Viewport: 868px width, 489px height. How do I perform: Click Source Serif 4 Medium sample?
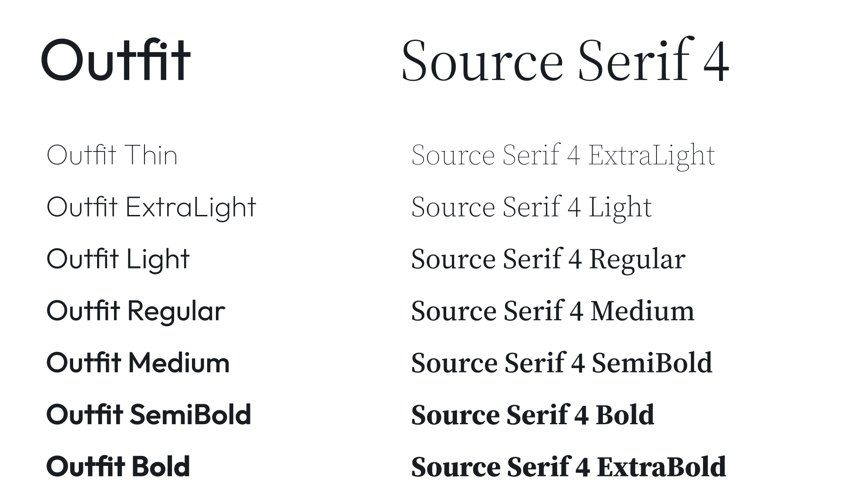(x=552, y=311)
